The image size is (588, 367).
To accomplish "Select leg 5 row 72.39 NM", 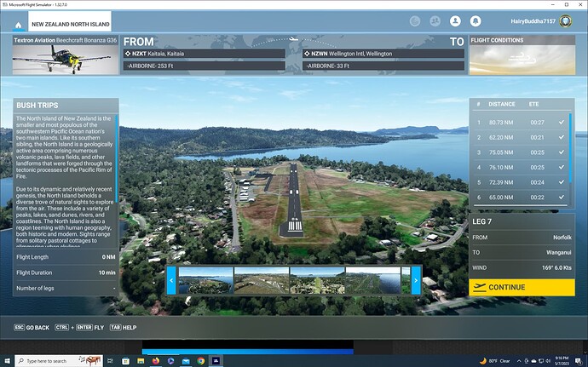I will point(521,182).
